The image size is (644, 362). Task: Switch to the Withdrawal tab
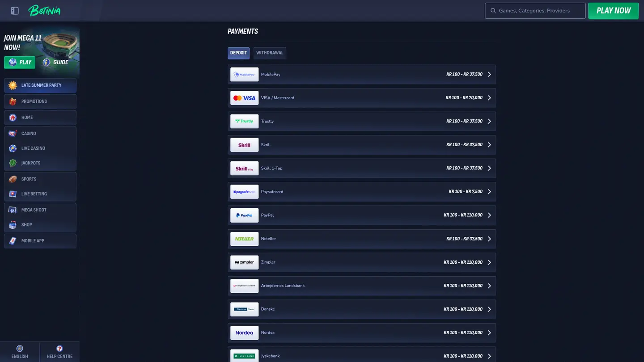pos(270,53)
